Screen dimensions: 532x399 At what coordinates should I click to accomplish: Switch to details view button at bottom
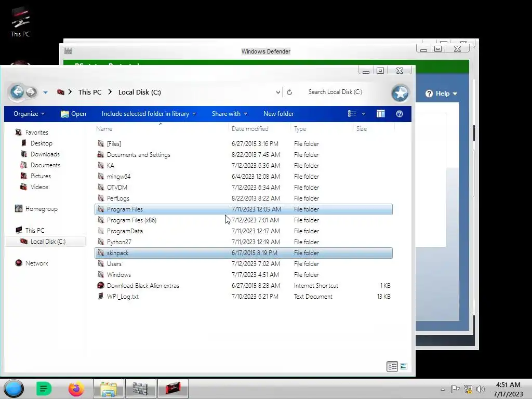(392, 366)
